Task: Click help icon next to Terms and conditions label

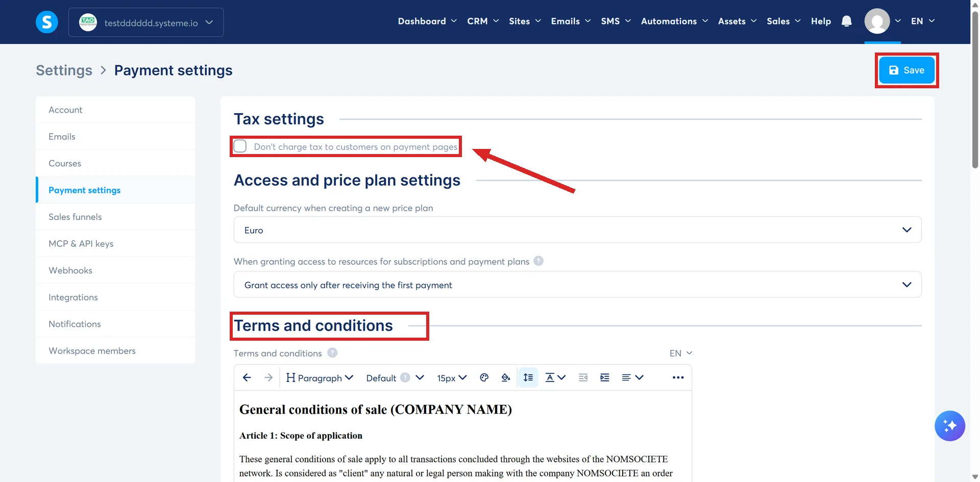Action: [x=332, y=353]
